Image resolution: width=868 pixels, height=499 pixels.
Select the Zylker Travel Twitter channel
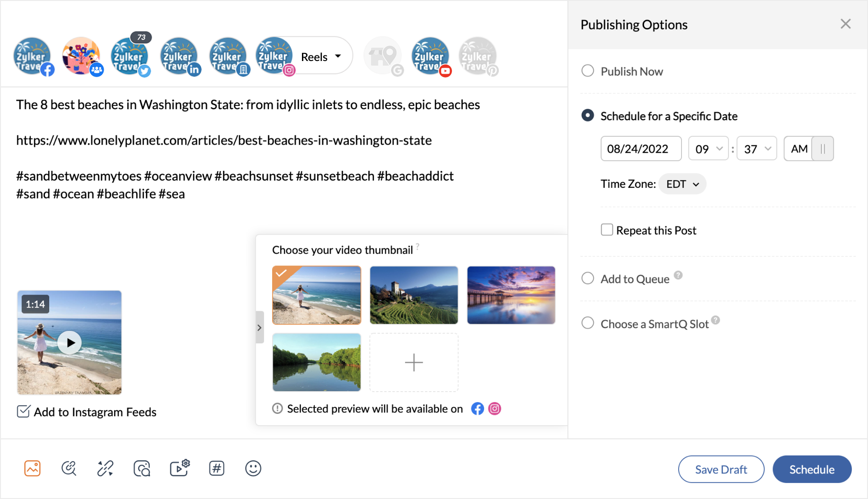(130, 56)
